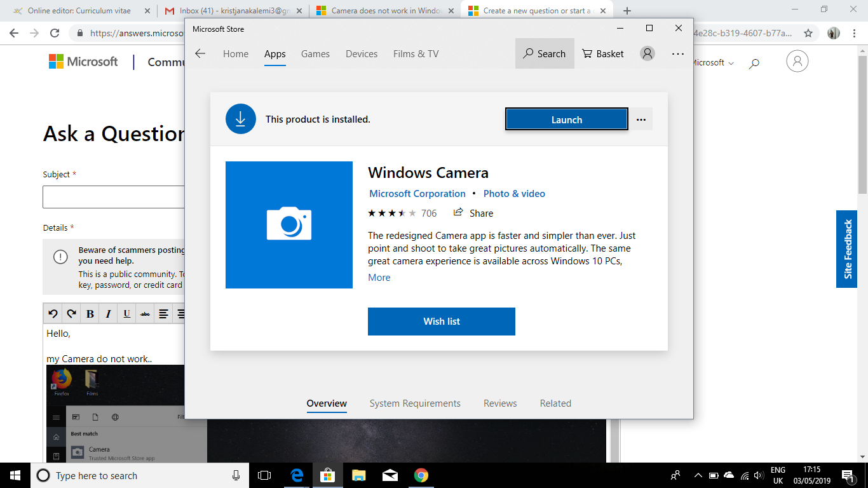Switch to the Gmail Inbox tab

point(233,11)
